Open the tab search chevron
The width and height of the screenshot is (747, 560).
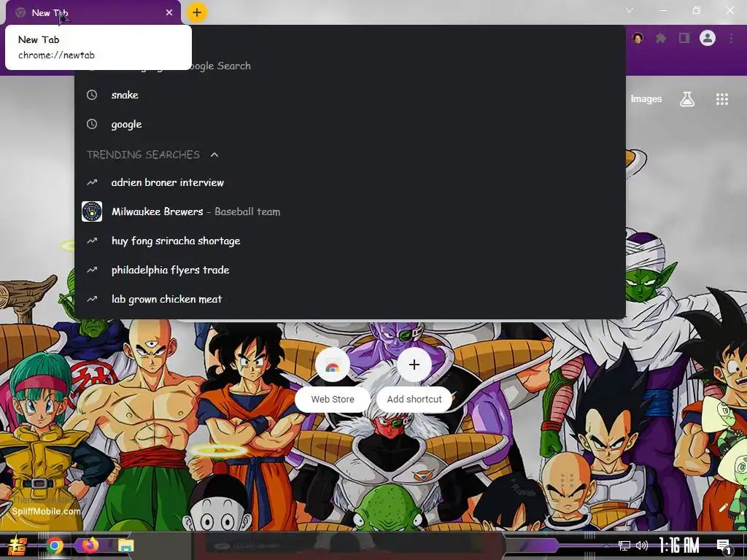pos(630,10)
